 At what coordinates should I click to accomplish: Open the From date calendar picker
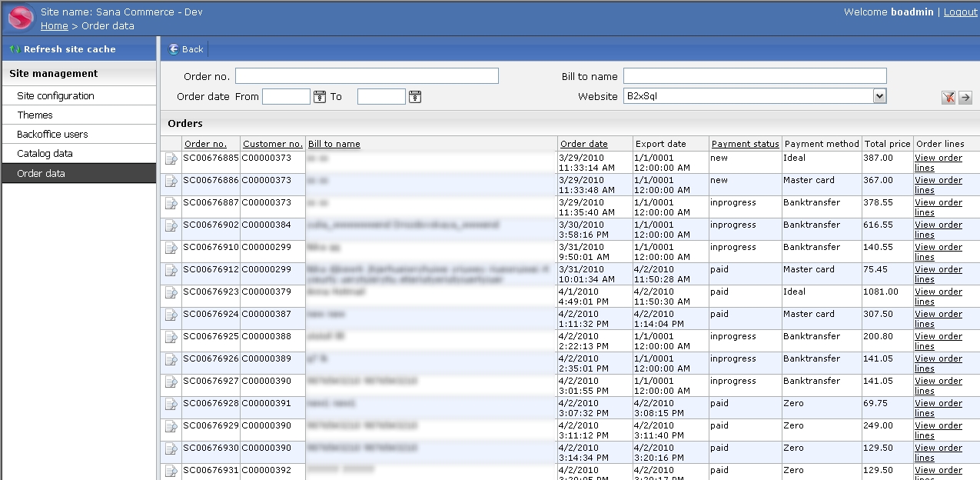tap(320, 97)
